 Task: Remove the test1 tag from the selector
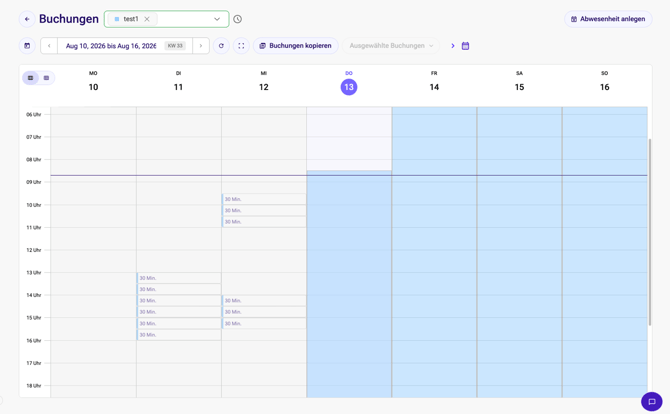(147, 19)
